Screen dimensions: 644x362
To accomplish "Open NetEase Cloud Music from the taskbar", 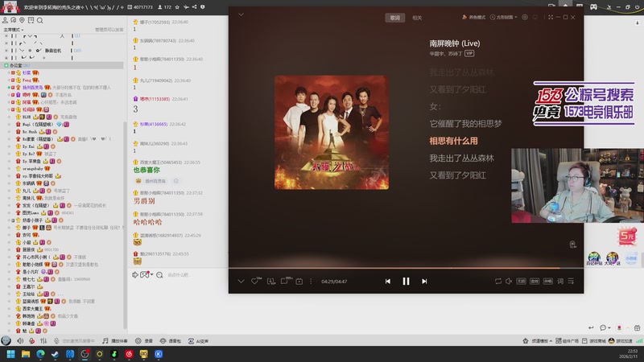I will (129, 354).
